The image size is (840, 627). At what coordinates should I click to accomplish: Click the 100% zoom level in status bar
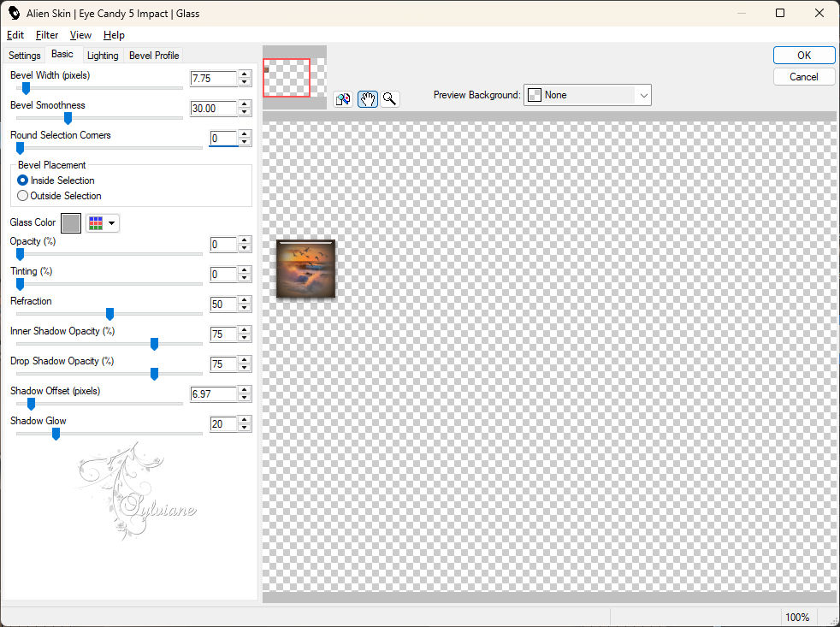tap(796, 618)
